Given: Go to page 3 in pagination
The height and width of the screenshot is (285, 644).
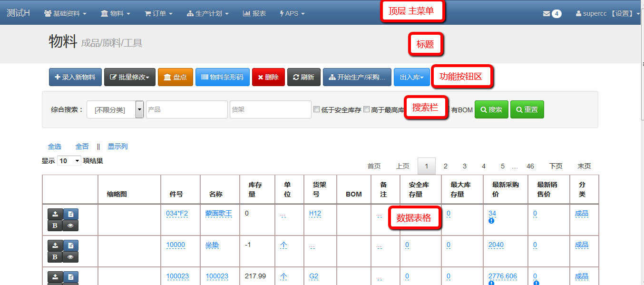Looking at the screenshot, I should click(x=465, y=166).
